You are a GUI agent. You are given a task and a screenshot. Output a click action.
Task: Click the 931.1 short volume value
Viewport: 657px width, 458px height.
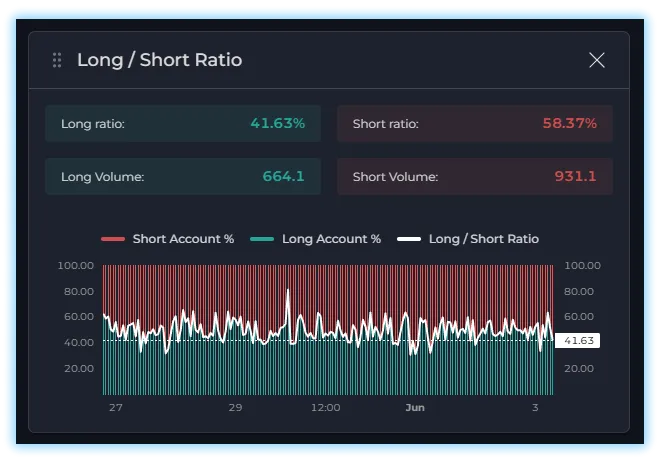point(575,177)
